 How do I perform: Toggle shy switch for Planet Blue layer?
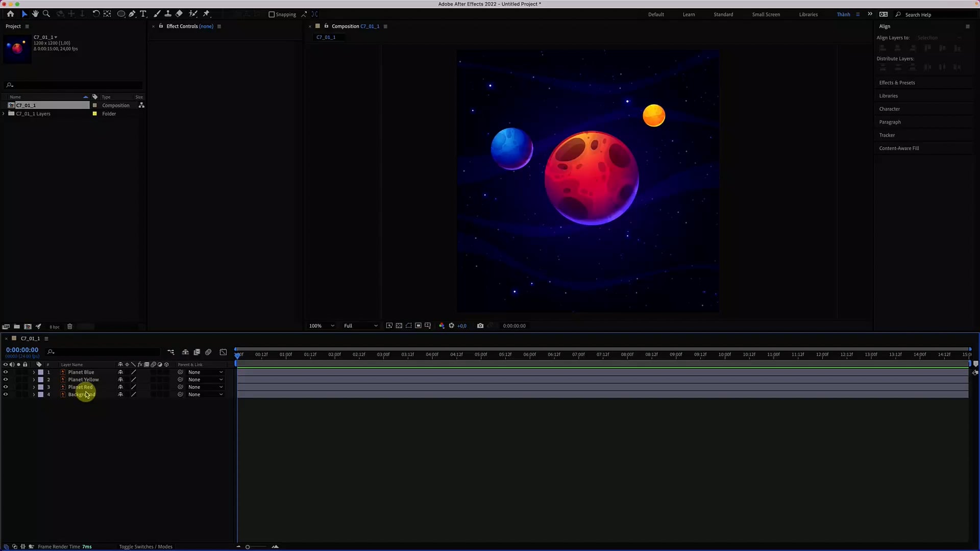[x=120, y=372]
